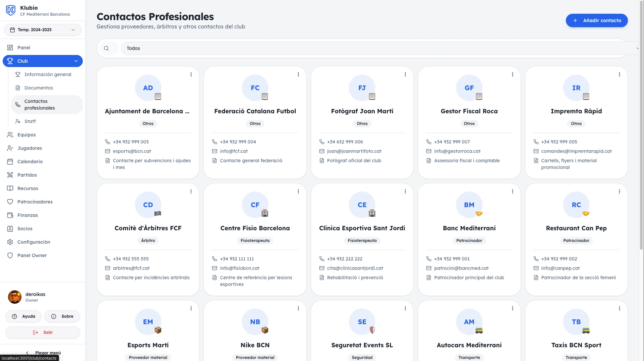Image resolution: width=644 pixels, height=361 pixels.
Task: Click the Ayuda help button
Action: click(x=23, y=316)
